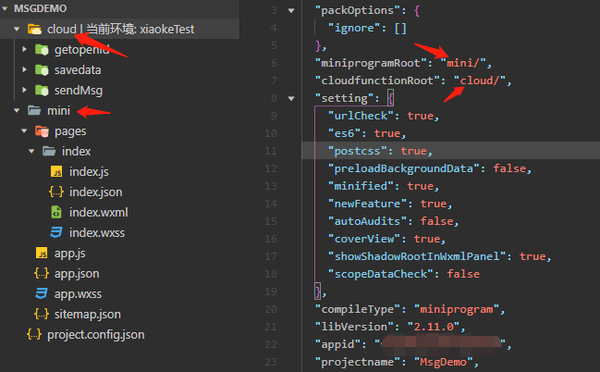
Task: Open the index.js file
Action: (x=89, y=172)
